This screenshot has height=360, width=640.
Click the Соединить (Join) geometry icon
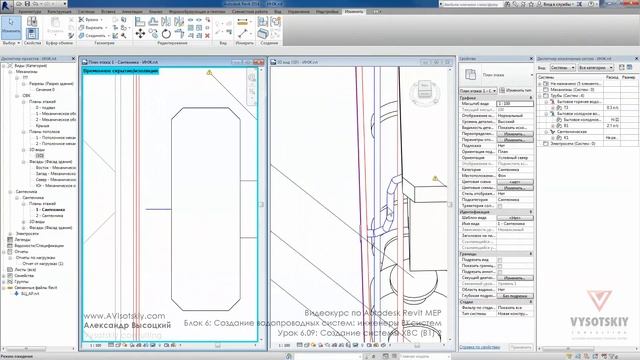coord(82,36)
